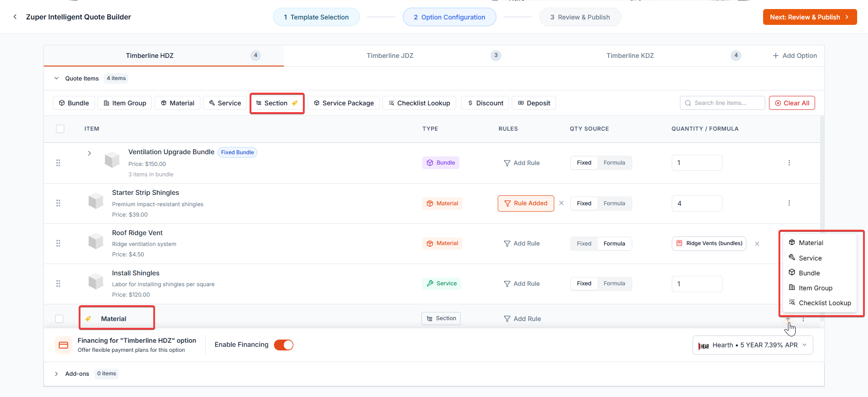
Task: Switch Starter Strip Shingles quantity to Formula
Action: (x=614, y=203)
